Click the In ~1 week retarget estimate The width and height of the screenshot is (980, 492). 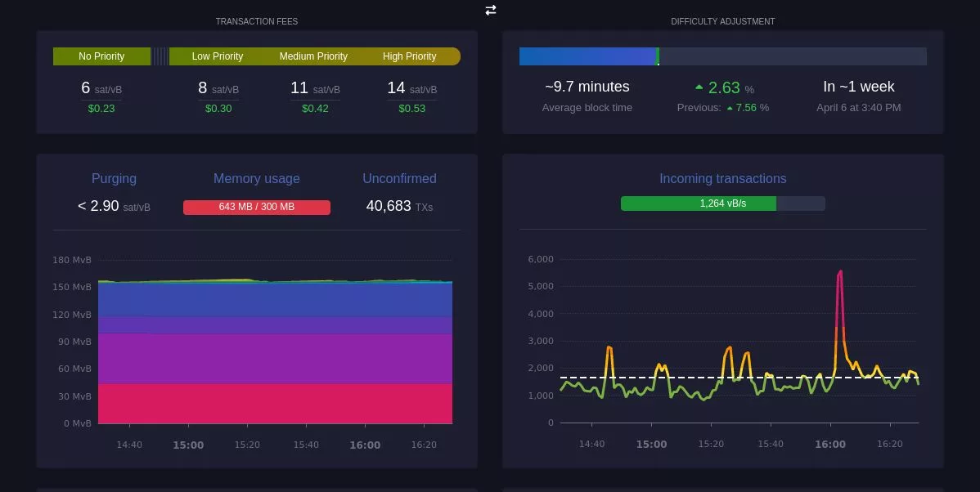(x=858, y=87)
